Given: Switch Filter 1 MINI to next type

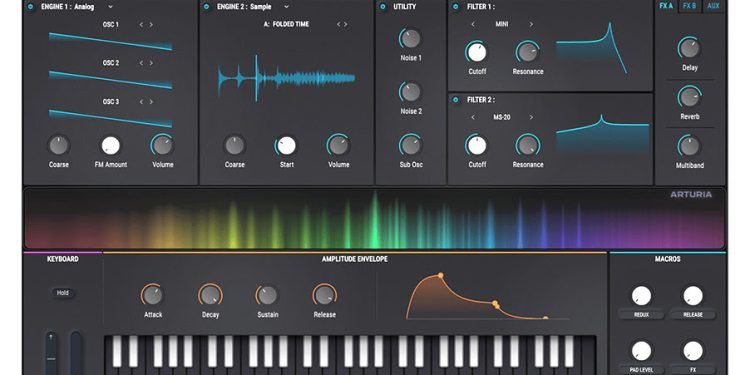Looking at the screenshot, I should tap(531, 24).
